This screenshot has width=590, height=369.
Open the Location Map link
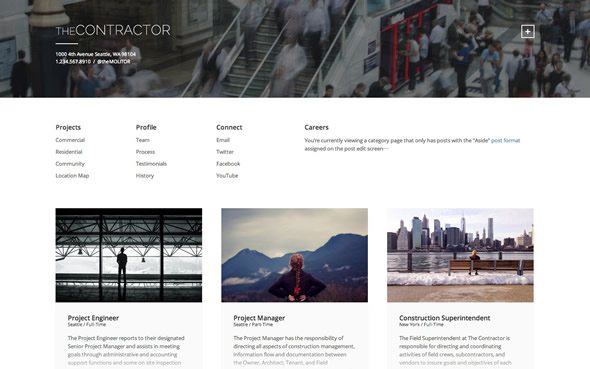tap(72, 176)
